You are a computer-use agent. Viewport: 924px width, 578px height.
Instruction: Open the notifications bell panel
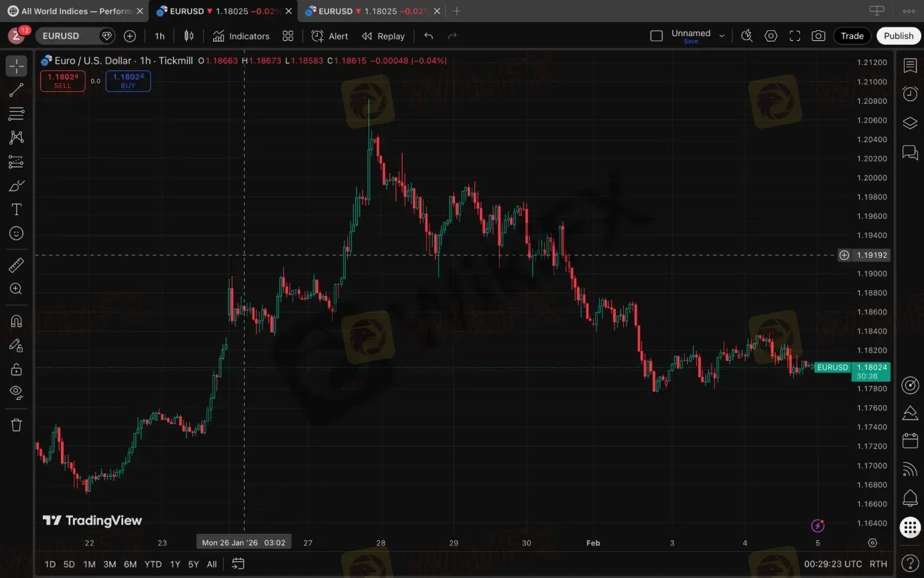[x=910, y=498]
